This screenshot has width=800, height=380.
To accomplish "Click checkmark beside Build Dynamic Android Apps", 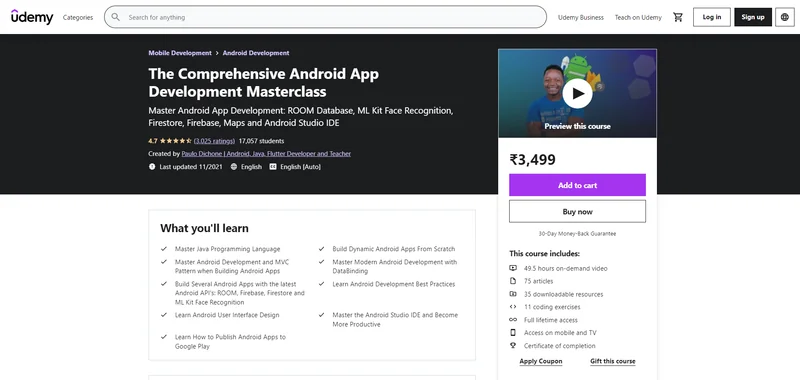I will click(x=321, y=249).
